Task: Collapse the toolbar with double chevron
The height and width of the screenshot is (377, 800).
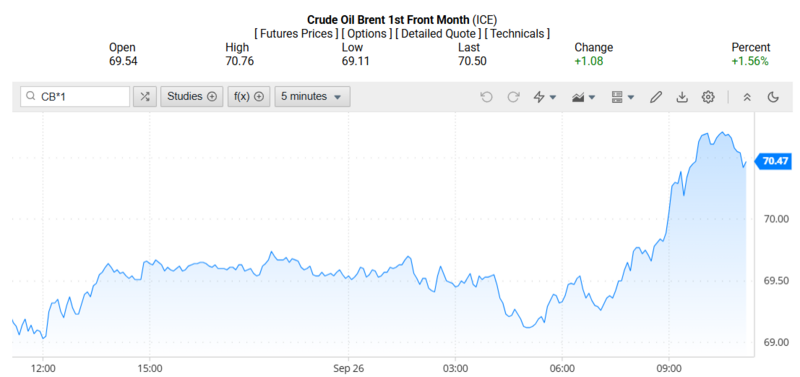Action: pyautogui.click(x=747, y=97)
